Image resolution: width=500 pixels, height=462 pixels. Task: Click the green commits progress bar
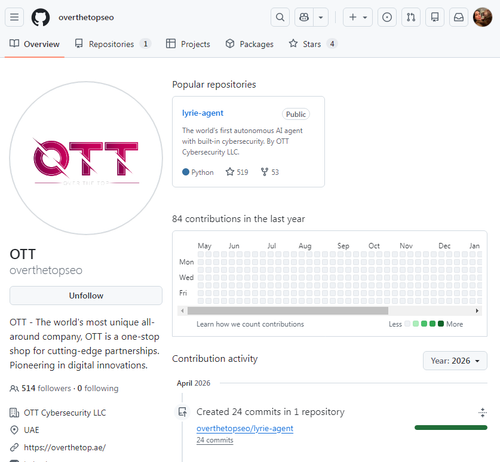click(x=451, y=427)
